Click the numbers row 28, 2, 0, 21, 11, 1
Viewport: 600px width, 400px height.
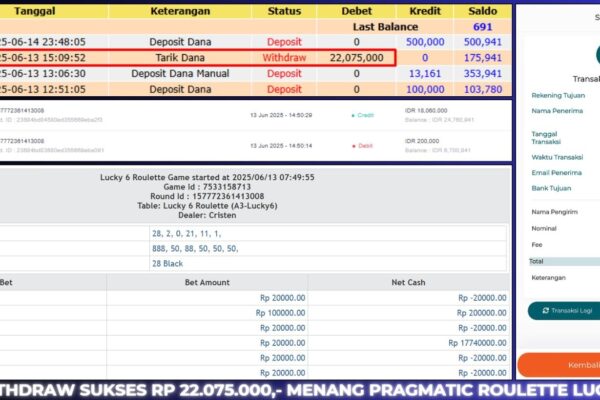tap(187, 233)
